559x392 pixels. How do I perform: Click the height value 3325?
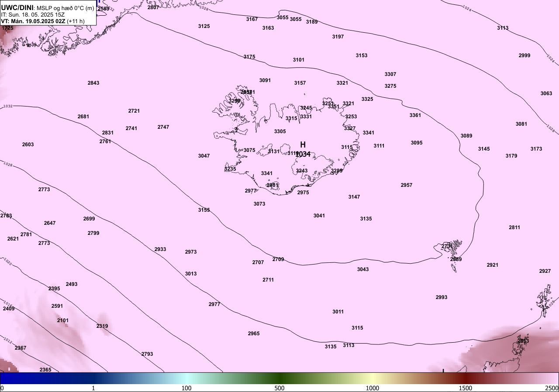click(367, 99)
